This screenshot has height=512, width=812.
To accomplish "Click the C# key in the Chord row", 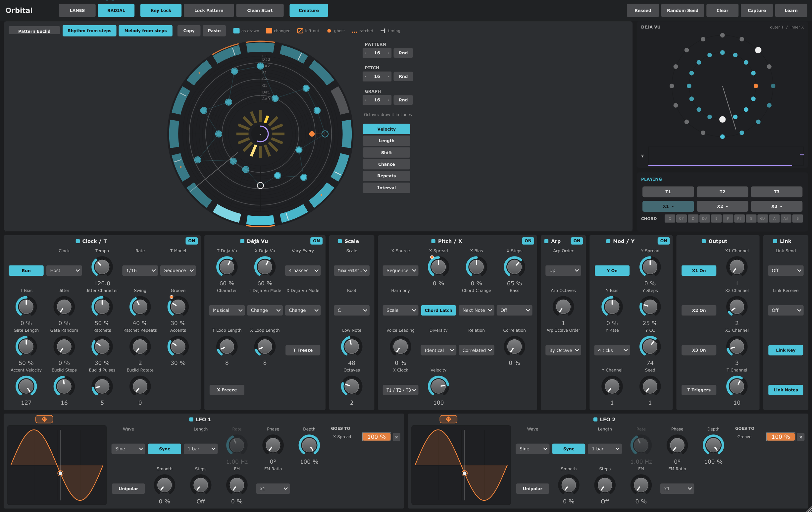I will [x=681, y=218].
